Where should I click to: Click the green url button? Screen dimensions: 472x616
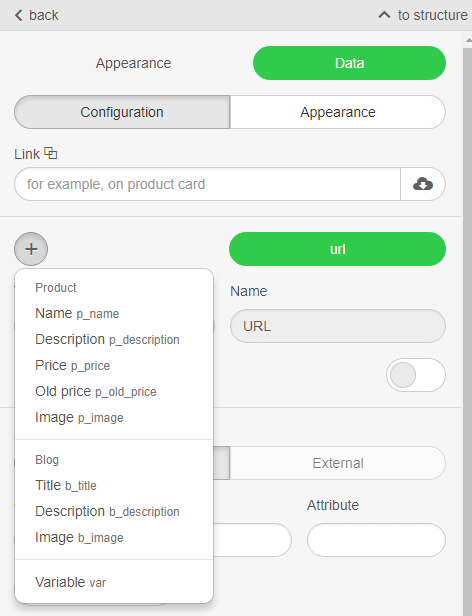point(337,249)
